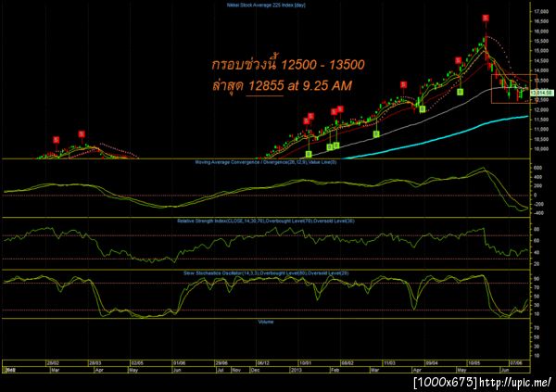Click the 15,000 price axis label
Viewport: 556px width, 392px height.
pos(541,51)
